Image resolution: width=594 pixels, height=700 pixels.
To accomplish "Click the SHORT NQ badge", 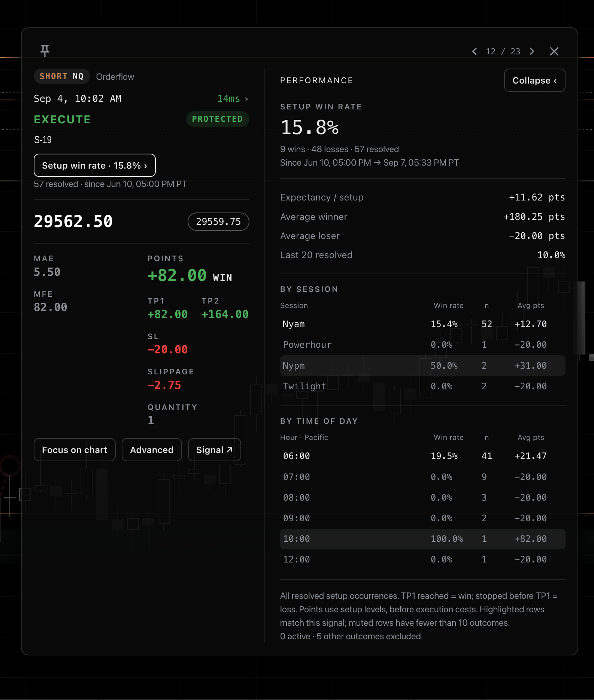I will tap(62, 76).
